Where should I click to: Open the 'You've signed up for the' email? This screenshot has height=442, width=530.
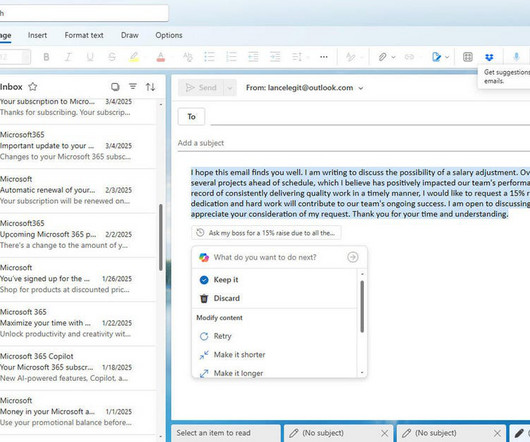tap(78, 279)
